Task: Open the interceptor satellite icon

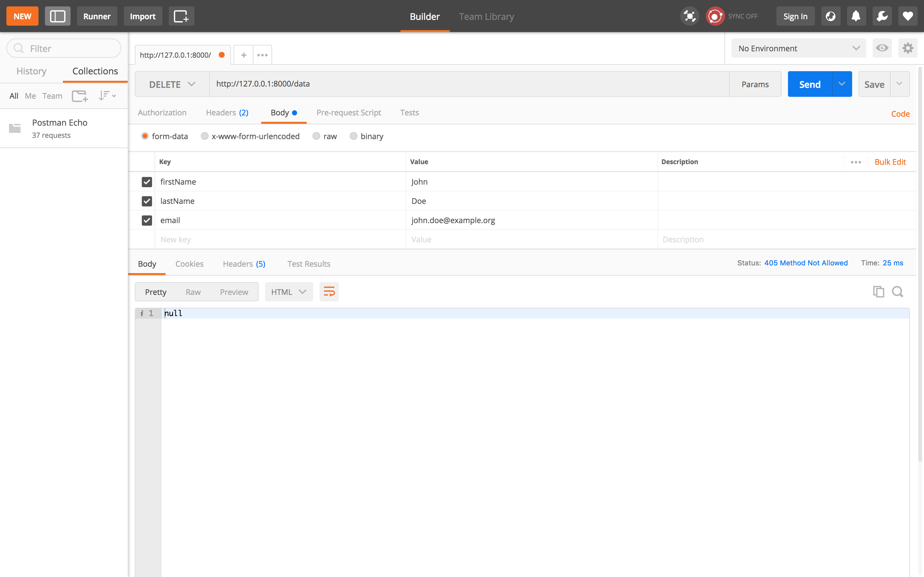Action: pyautogui.click(x=689, y=16)
